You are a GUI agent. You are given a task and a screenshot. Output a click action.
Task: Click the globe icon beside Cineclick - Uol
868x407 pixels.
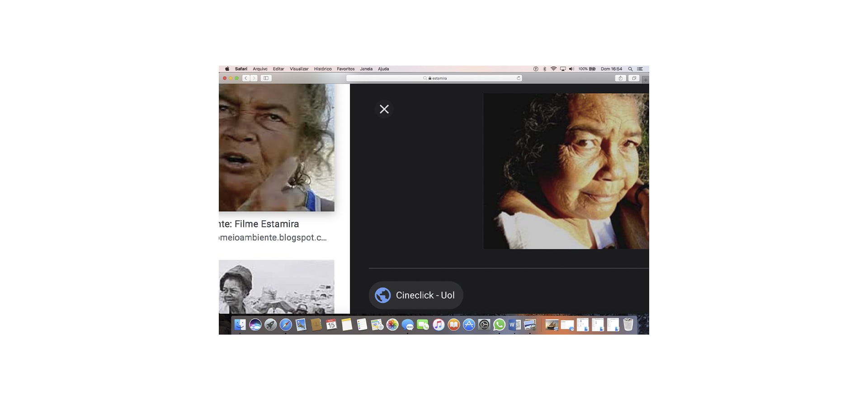383,295
